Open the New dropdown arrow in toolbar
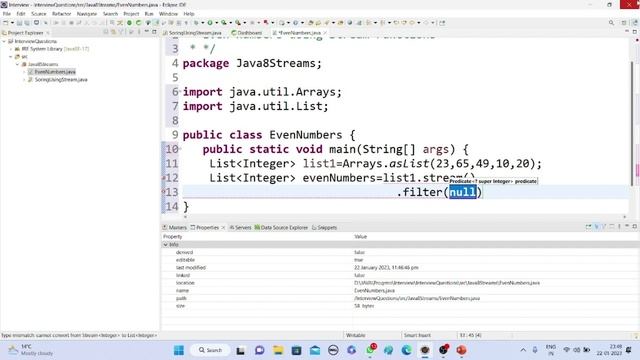Image resolution: width=640 pixels, height=360 pixels. [12, 23]
